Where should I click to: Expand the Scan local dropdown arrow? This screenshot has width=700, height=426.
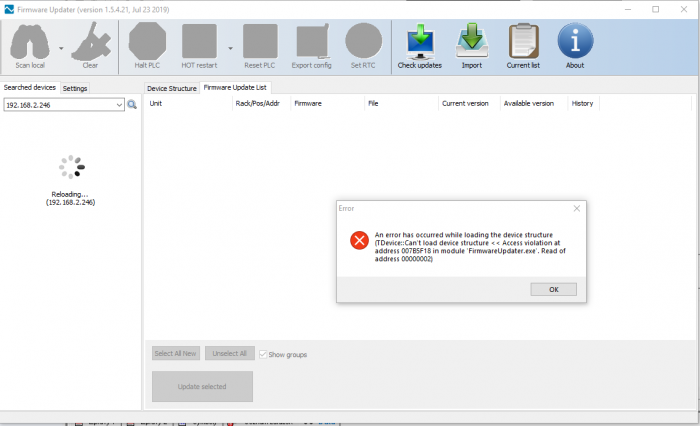point(61,47)
